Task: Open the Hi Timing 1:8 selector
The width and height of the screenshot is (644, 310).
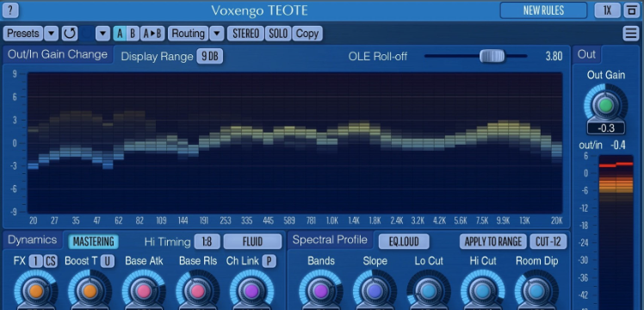Action: 207,241
